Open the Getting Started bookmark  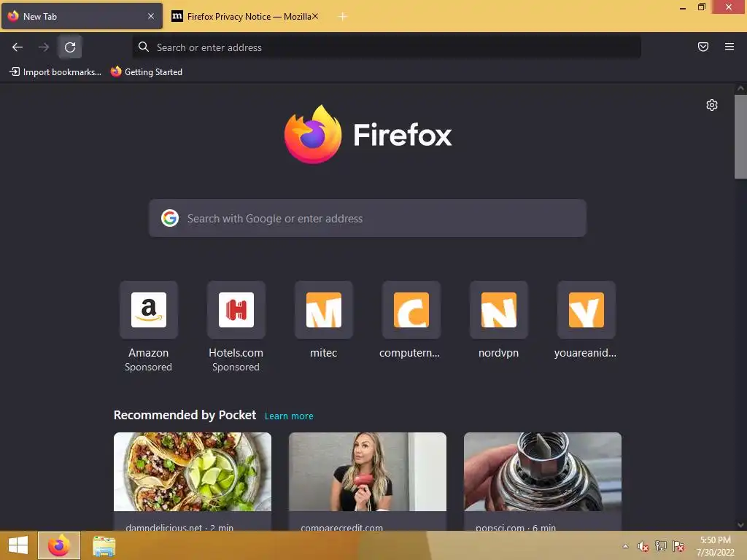[x=146, y=72]
